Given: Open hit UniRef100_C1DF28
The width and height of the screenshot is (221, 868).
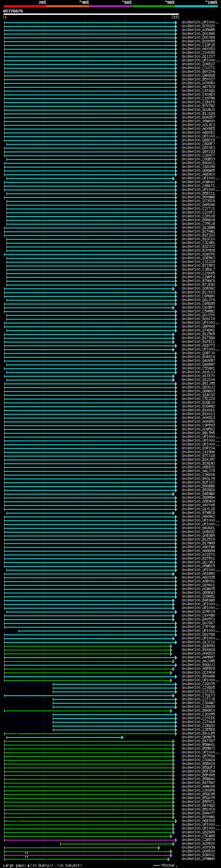Looking at the screenshot, I should coord(198,45).
